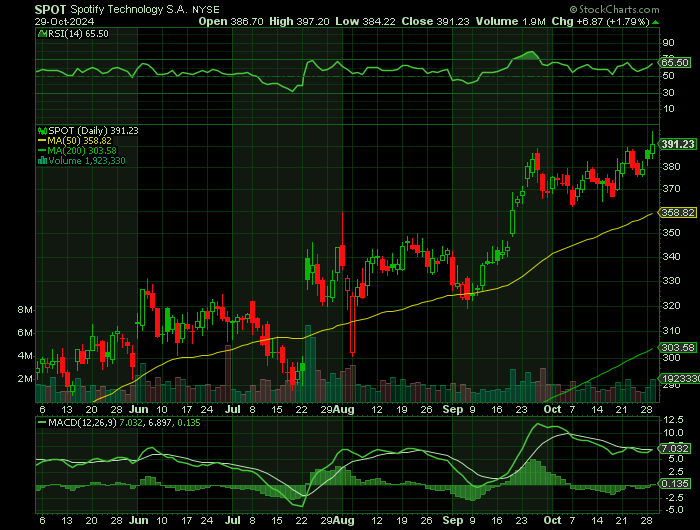700x530 pixels.
Task: Click the Open 386.70 value
Action: coord(231,21)
